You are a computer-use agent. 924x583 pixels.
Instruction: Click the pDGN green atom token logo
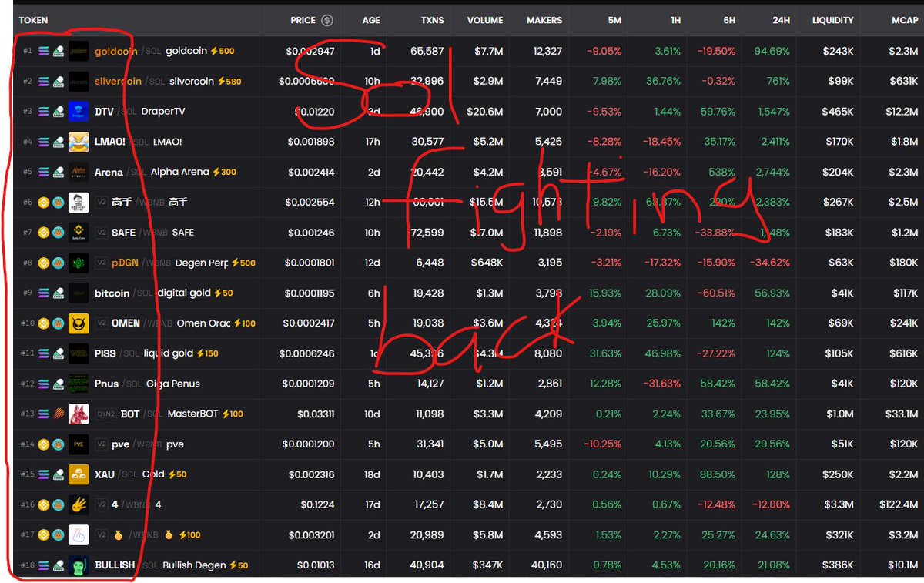79,263
